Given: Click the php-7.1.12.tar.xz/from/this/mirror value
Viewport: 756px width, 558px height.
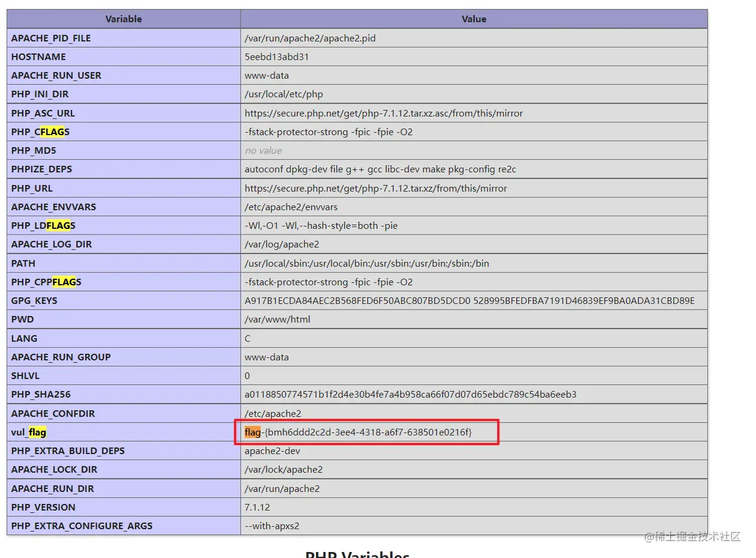Looking at the screenshot, I should [x=376, y=189].
